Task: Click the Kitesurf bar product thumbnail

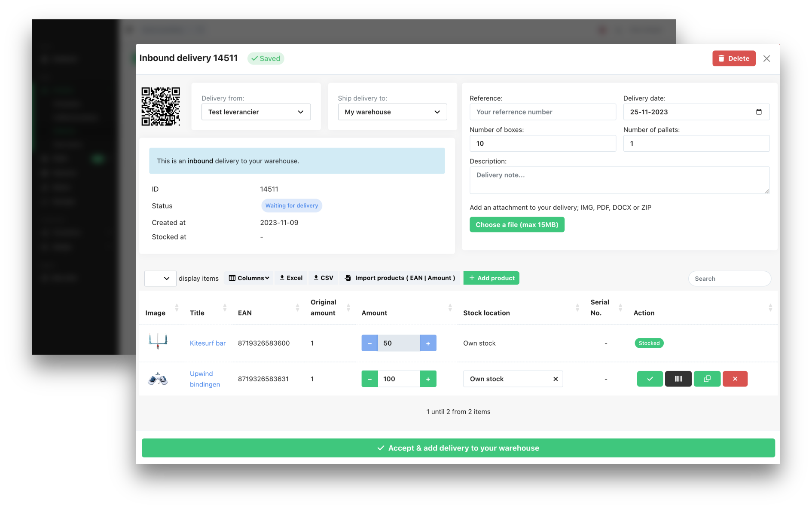Action: [158, 341]
